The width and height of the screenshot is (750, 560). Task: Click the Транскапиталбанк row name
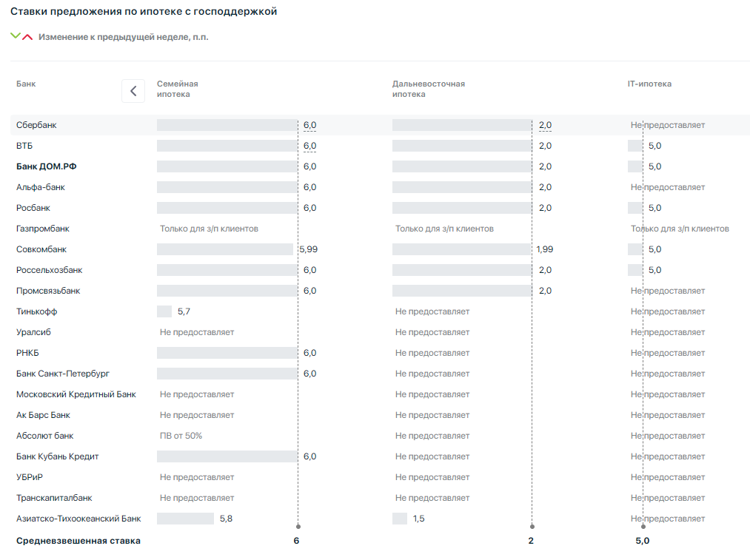pos(54,498)
